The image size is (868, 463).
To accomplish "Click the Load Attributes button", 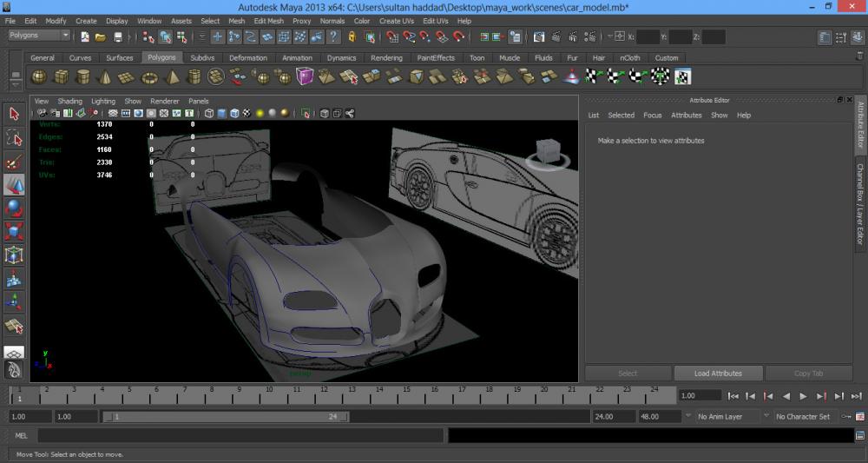I will [718, 374].
